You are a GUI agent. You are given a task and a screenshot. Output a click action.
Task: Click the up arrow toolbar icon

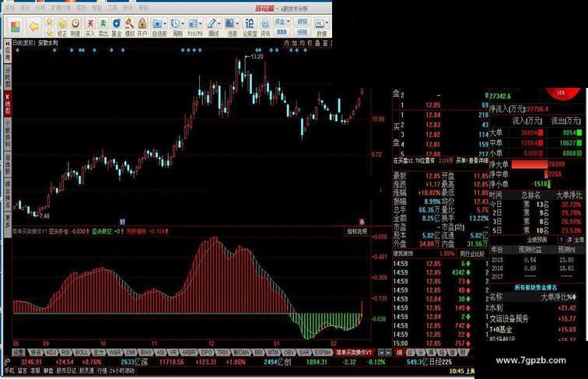click(x=49, y=22)
